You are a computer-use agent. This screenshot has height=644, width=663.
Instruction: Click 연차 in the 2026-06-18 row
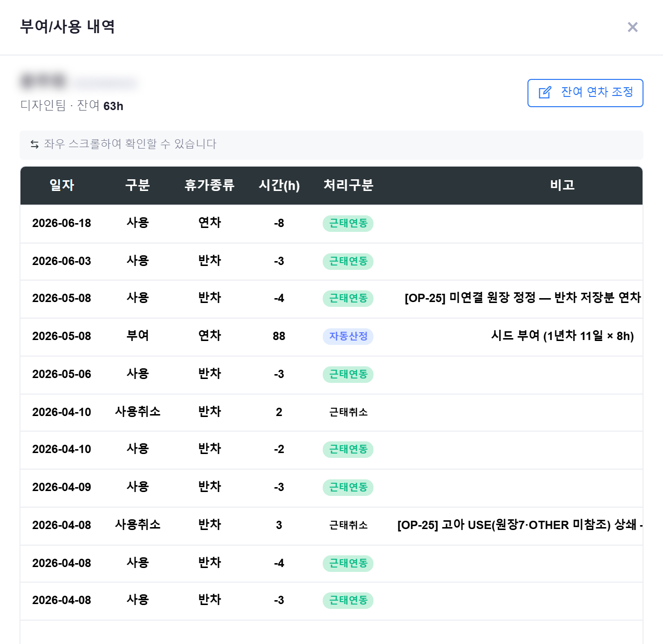pos(210,223)
